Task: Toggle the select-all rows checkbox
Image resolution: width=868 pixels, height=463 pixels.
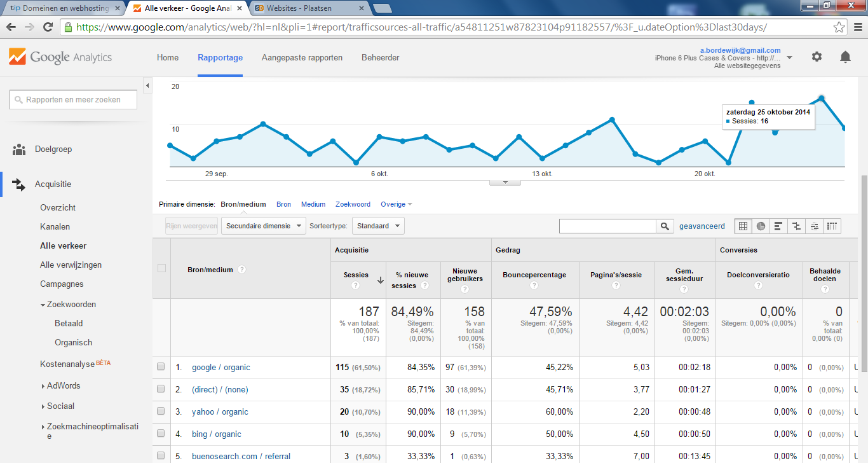Action: click(x=161, y=268)
